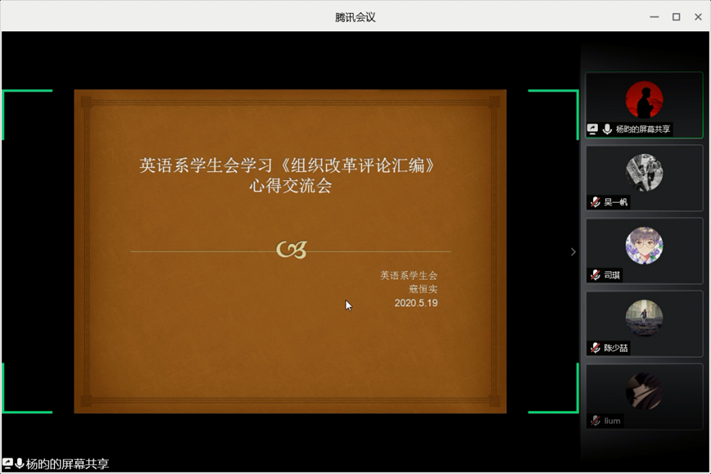Click the slide subtitle 心得交流会

click(x=291, y=185)
